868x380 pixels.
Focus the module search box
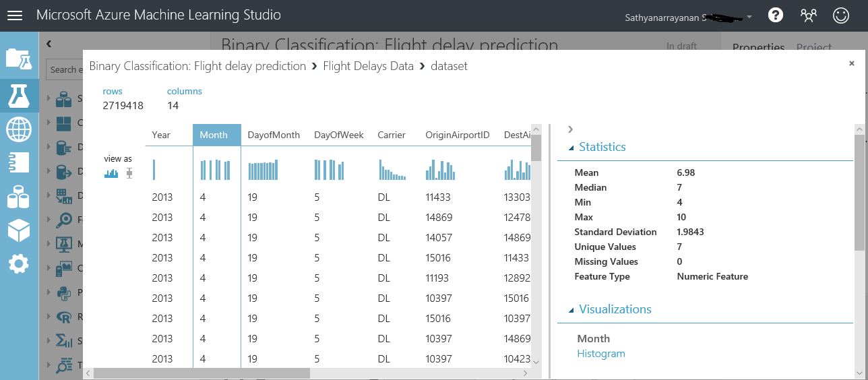64,69
